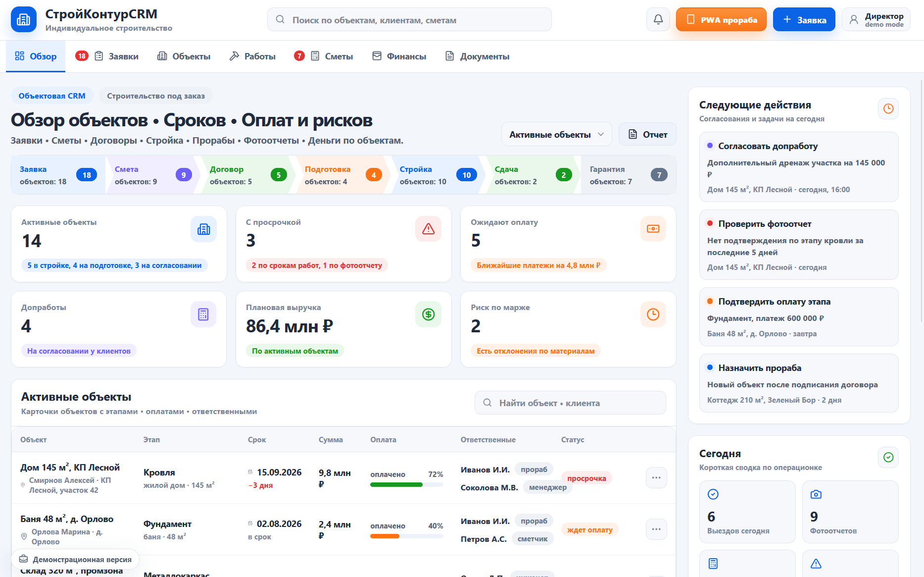Click the Ближайшие платежи на 4,8 млн ₽ label
Image resolution: width=924 pixels, height=577 pixels.
pos(538,265)
